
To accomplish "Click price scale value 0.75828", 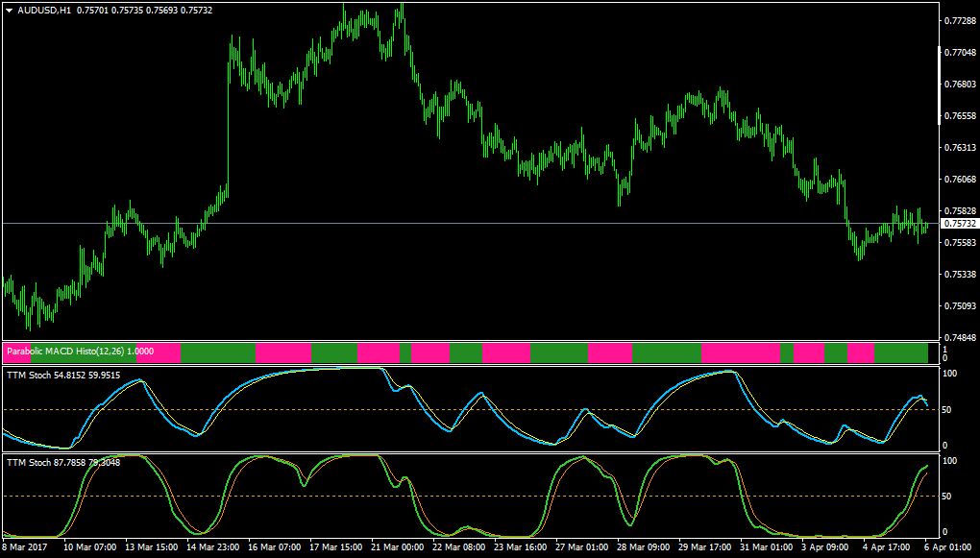I will tap(960, 210).
